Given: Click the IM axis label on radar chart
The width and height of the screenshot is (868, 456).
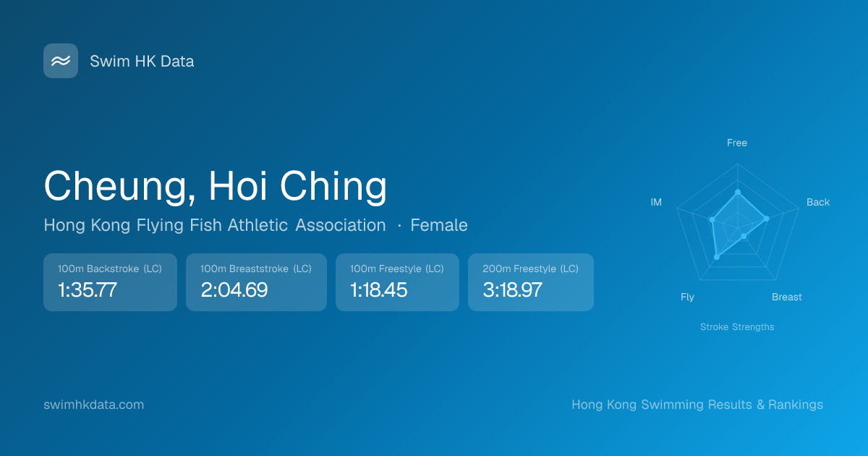Looking at the screenshot, I should click(x=656, y=202).
